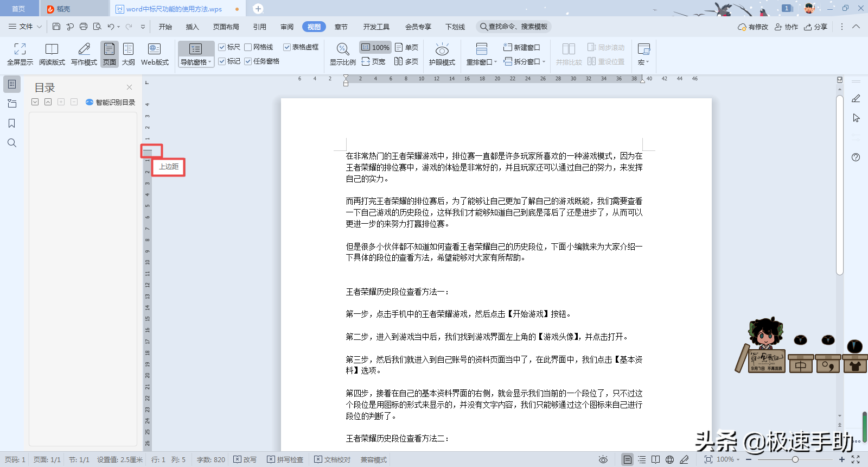Image resolution: width=868 pixels, height=467 pixels.
Task: Set zoom to 100% in ribbon
Action: pos(375,47)
